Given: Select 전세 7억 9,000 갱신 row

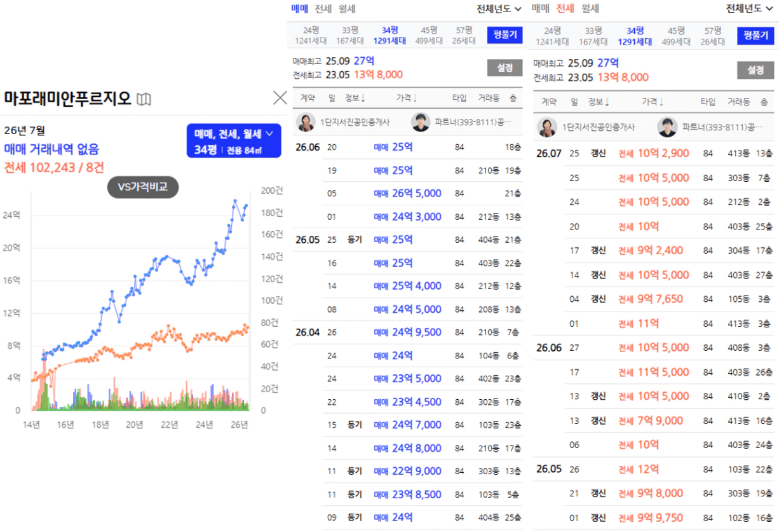Looking at the screenshot, I should coord(669,421).
